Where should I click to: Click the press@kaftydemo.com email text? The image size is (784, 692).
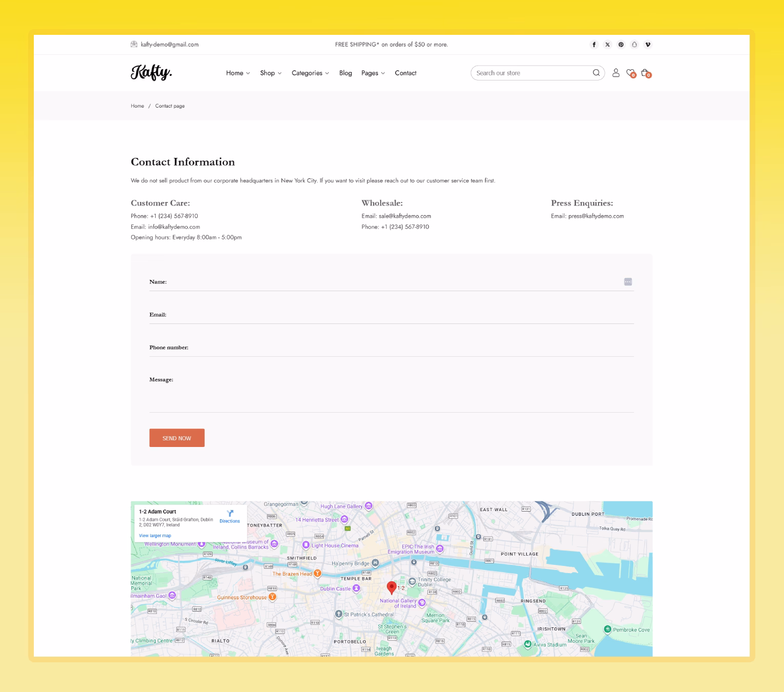coord(596,216)
